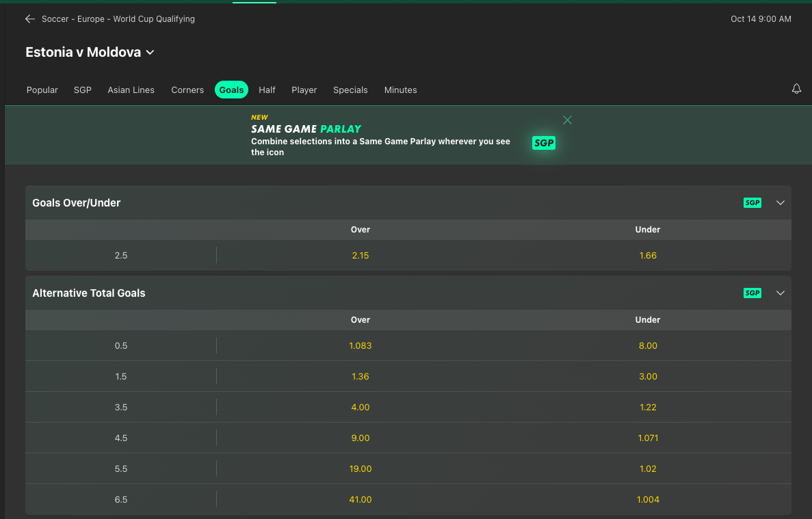The width and height of the screenshot is (812, 519).
Task: Click Soccer - Europe - World Cup Qualifying breadcrumb
Action: click(118, 19)
